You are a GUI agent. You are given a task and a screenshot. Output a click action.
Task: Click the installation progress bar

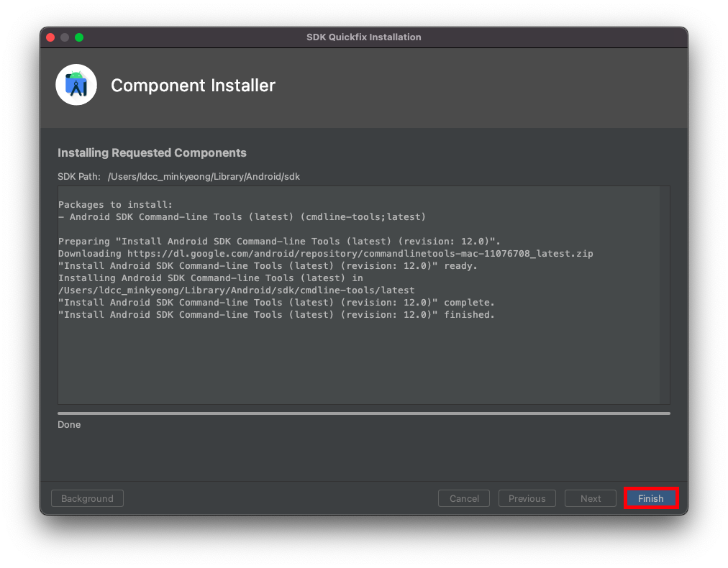[x=364, y=413]
